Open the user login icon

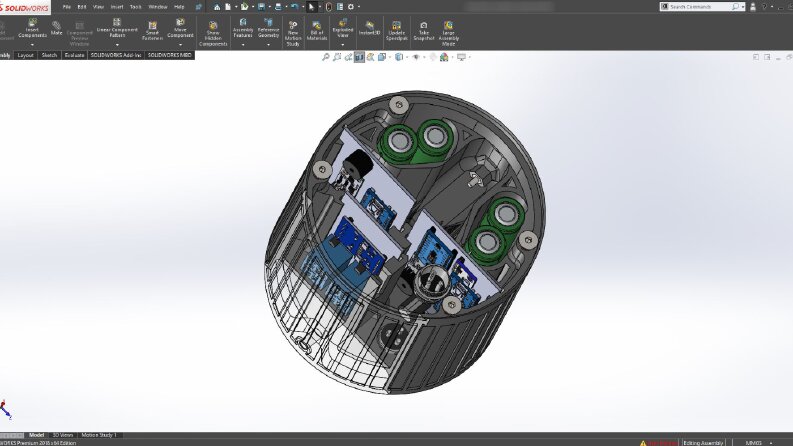coord(753,7)
